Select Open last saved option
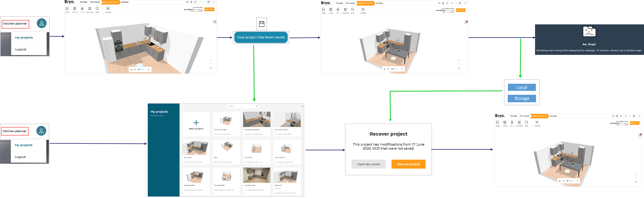This screenshot has width=644, height=198. coord(368,164)
